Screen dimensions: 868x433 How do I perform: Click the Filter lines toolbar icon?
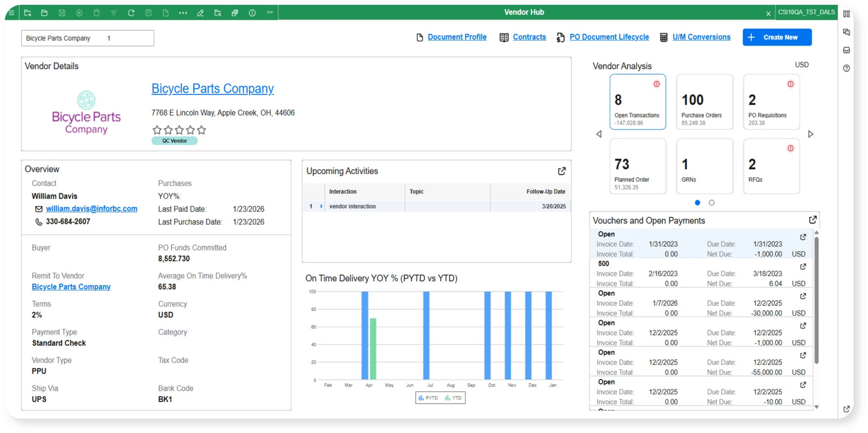[114, 12]
